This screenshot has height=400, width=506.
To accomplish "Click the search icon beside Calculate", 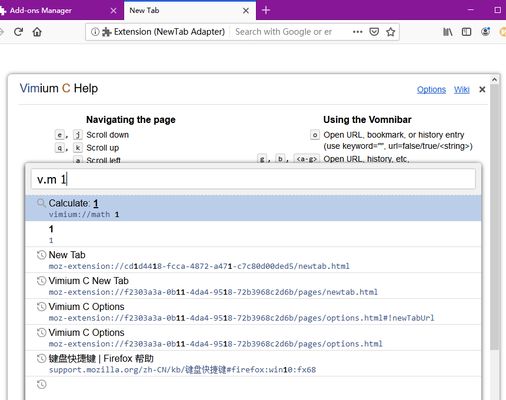I will coord(41,203).
